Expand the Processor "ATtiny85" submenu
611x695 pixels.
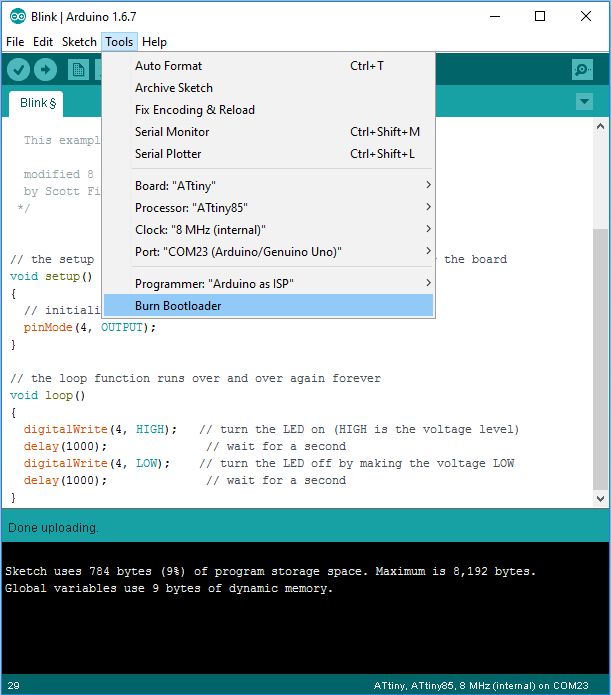(268, 207)
